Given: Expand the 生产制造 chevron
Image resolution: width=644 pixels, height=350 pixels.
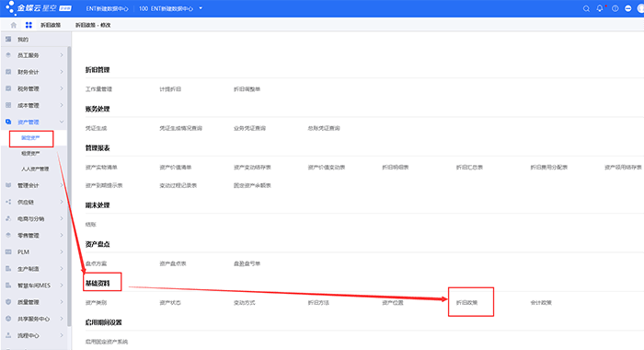Looking at the screenshot, I should (x=62, y=269).
